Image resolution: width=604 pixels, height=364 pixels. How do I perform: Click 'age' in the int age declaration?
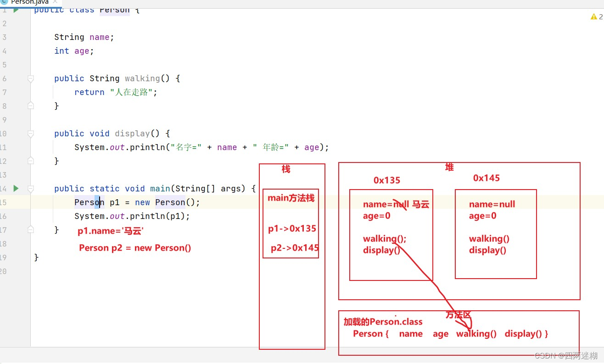coord(82,51)
